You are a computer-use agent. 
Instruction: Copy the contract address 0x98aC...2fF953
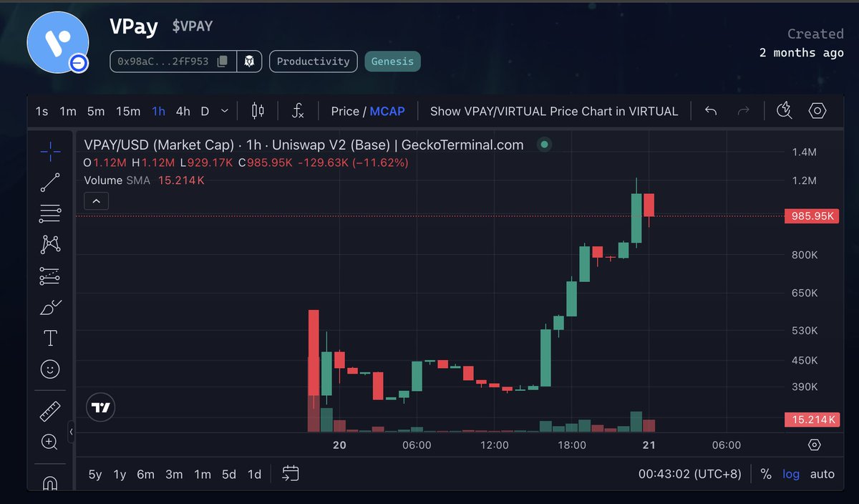pos(223,62)
